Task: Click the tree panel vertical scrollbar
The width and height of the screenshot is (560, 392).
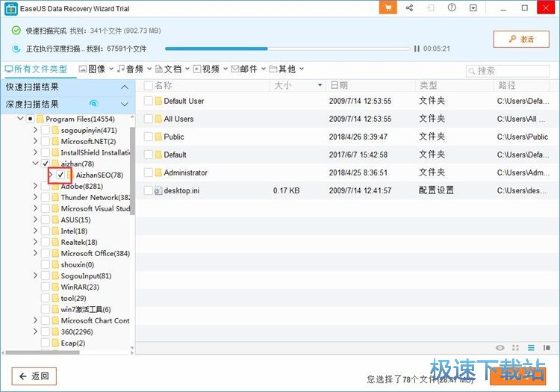Action: (x=132, y=171)
